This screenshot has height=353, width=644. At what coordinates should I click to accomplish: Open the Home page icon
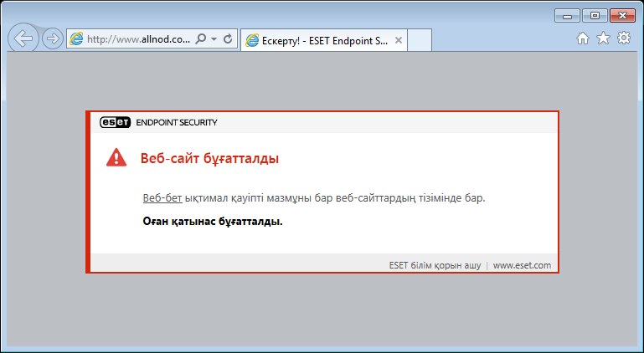(582, 38)
